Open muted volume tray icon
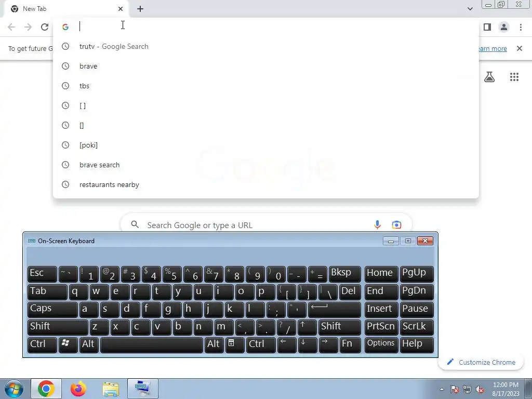This screenshot has height=399, width=532. click(x=480, y=390)
